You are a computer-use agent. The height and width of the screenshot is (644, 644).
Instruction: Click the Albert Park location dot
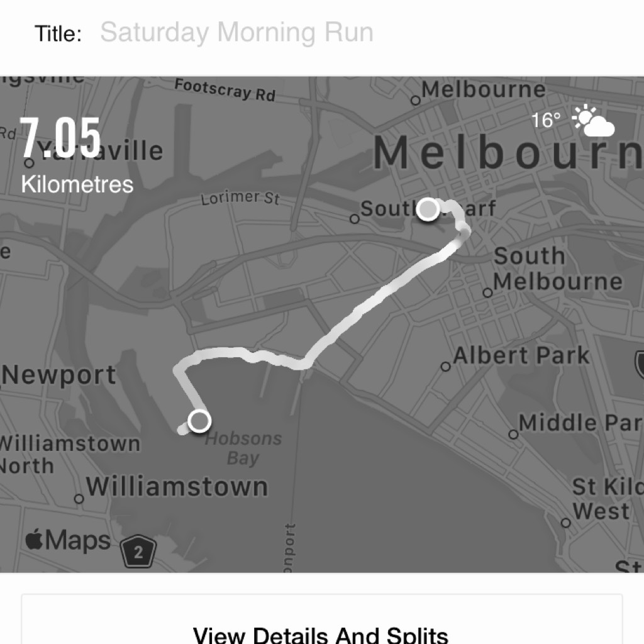coord(446,366)
